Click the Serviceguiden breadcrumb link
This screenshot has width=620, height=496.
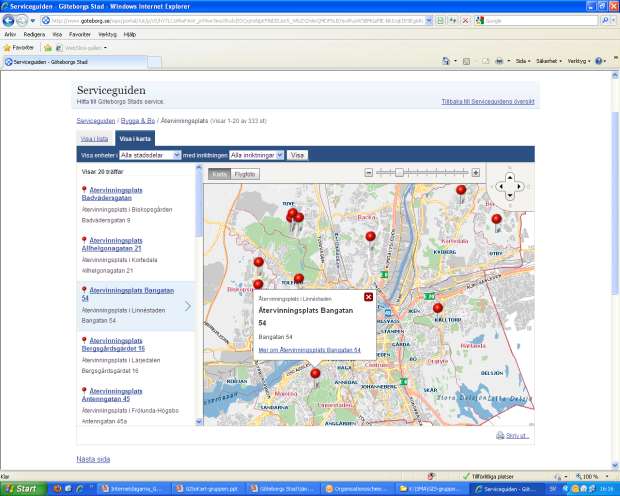[x=96, y=121]
